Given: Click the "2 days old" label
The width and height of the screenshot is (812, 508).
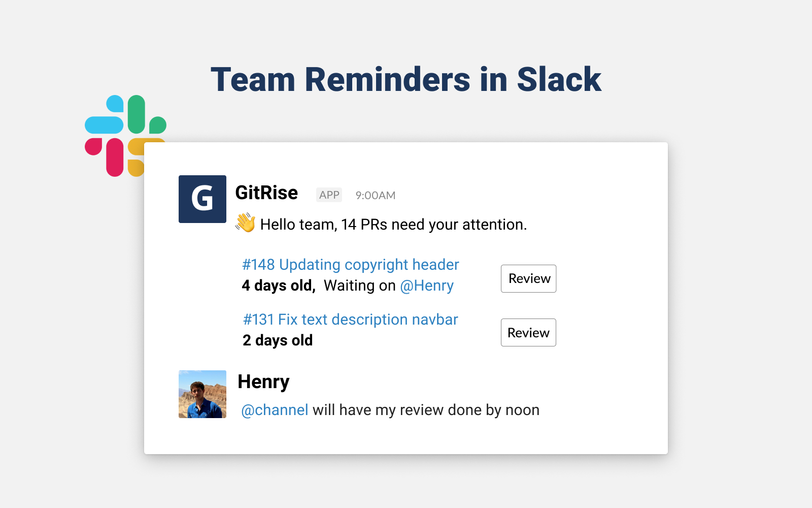Looking at the screenshot, I should coord(278,340).
